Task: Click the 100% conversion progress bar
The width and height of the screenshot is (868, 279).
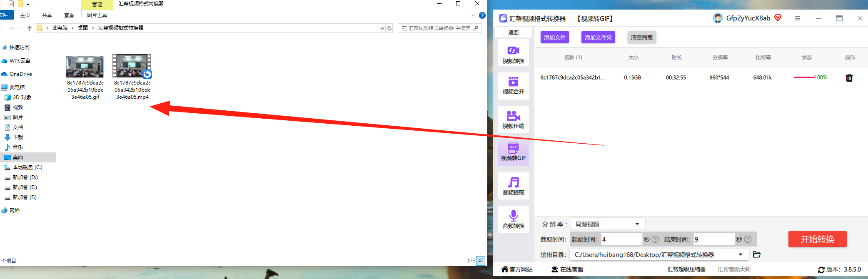Action: 811,77
